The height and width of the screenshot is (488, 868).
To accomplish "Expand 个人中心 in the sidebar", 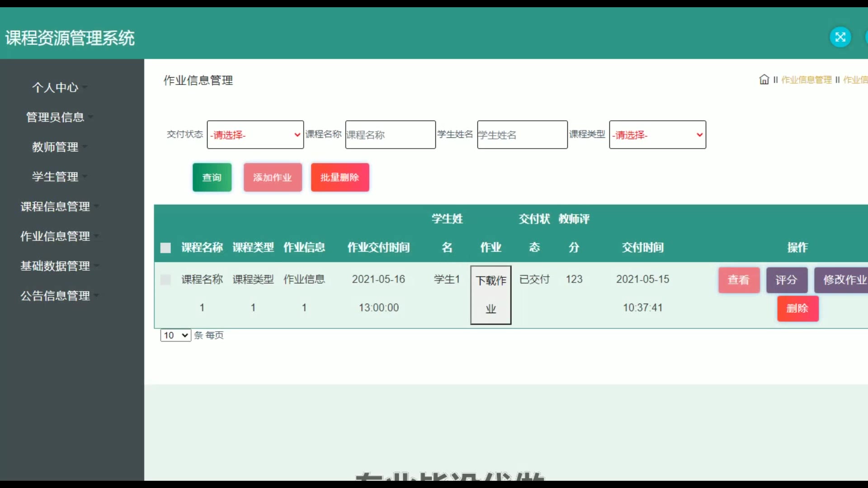I will point(55,87).
